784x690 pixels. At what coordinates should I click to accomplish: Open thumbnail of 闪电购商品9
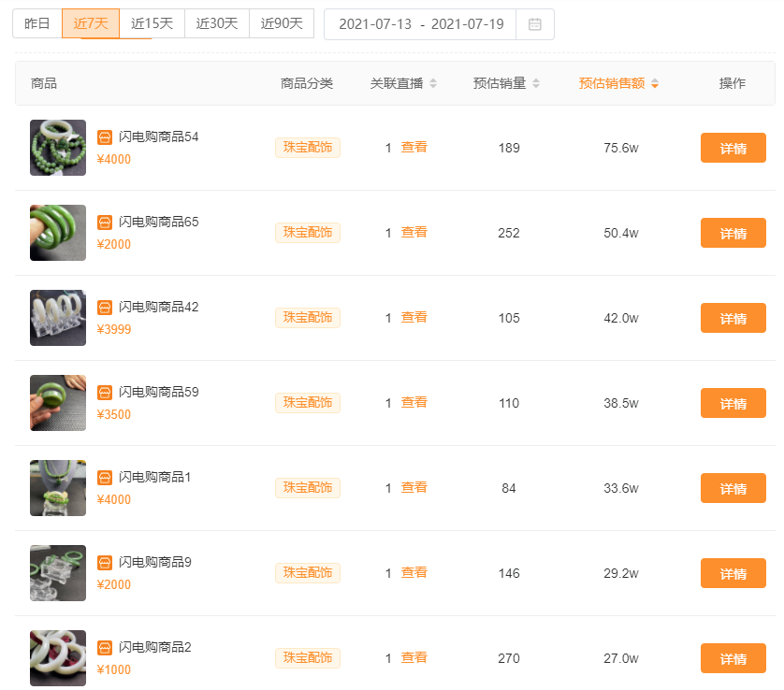(58, 573)
